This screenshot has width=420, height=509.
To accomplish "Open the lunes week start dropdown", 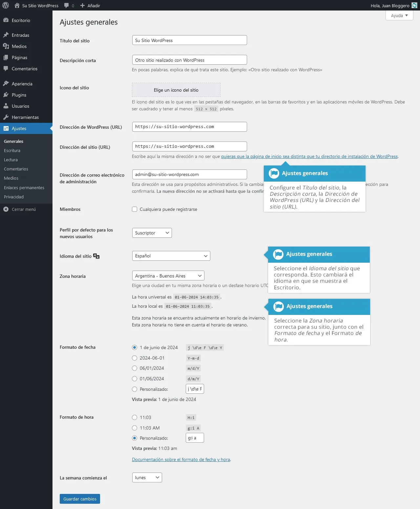I will (x=147, y=477).
